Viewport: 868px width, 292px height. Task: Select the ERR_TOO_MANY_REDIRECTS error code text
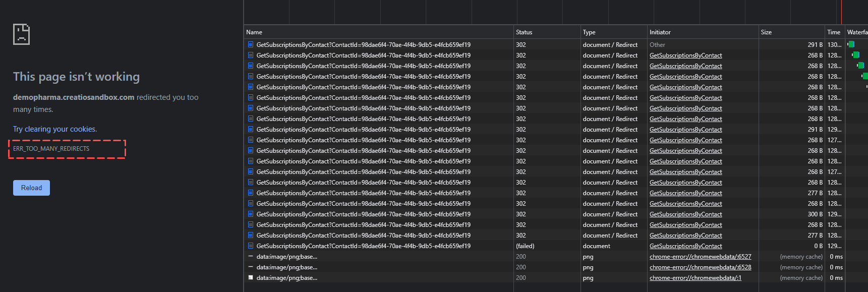[x=51, y=149]
